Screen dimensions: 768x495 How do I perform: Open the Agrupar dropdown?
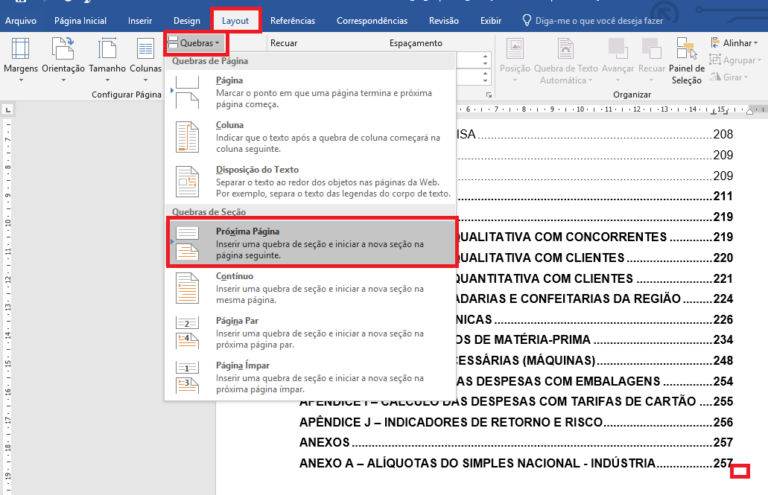click(736, 60)
